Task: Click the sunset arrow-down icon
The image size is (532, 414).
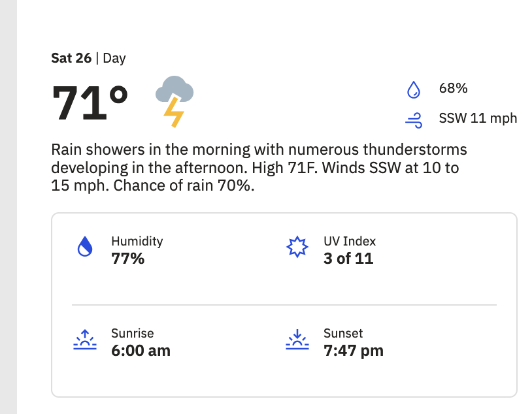Action: (x=297, y=339)
